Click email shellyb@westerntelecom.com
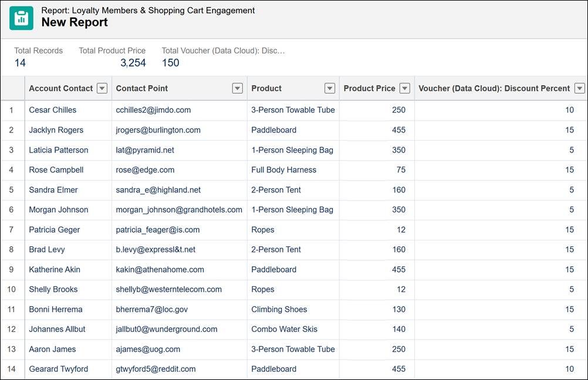The image size is (588, 380). [x=169, y=289]
